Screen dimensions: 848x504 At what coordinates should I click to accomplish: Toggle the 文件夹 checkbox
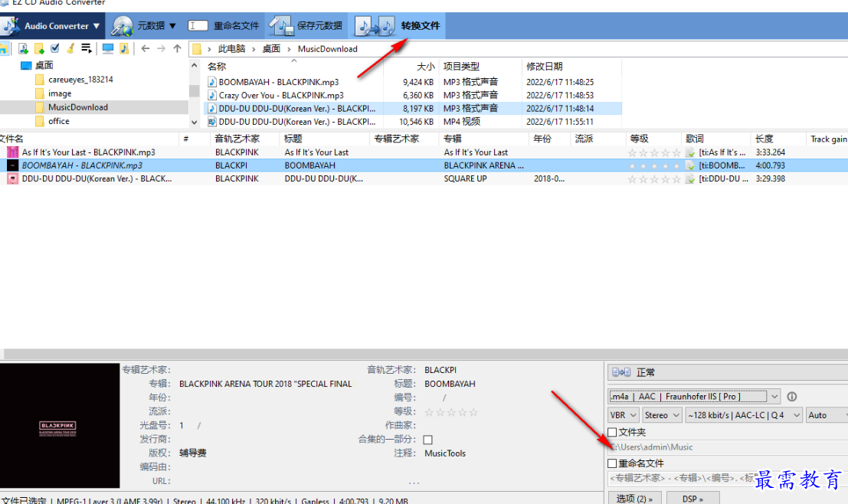(612, 432)
